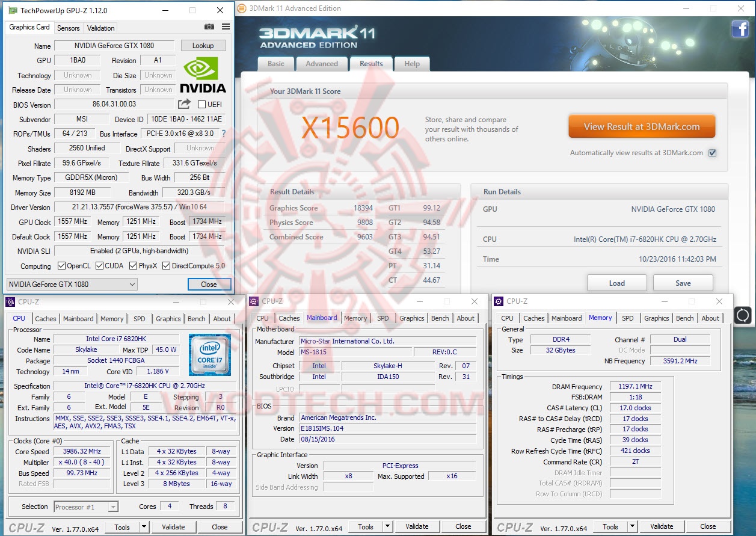Image resolution: width=756 pixels, height=536 pixels.
Task: Click the Intel Core i7 badge in CPU-Z
Action: pyautogui.click(x=210, y=355)
